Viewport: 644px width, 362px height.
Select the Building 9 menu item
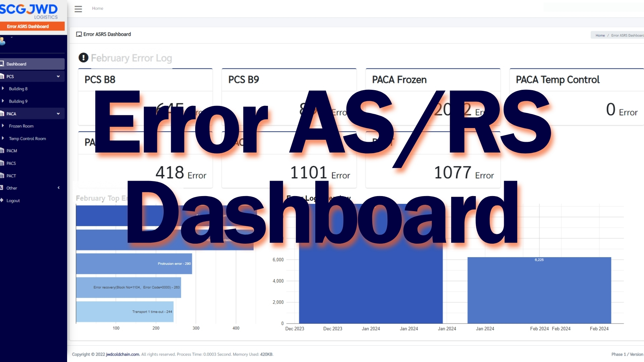pos(18,101)
